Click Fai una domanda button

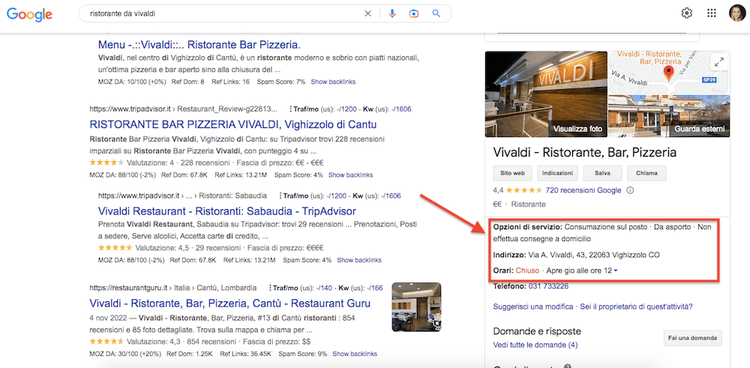coord(692,338)
